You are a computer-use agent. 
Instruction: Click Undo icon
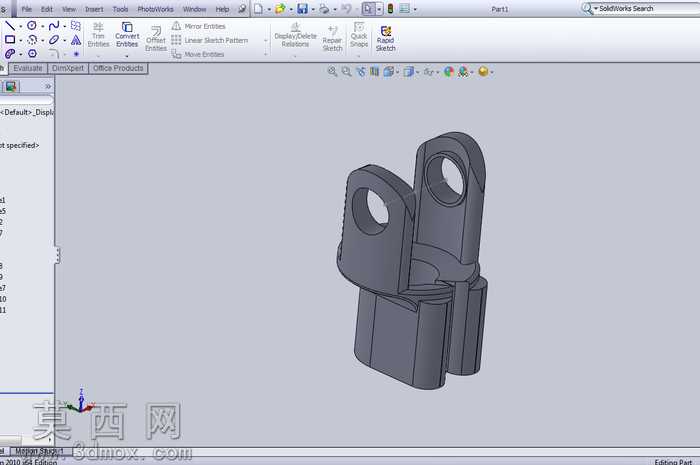coord(346,8)
